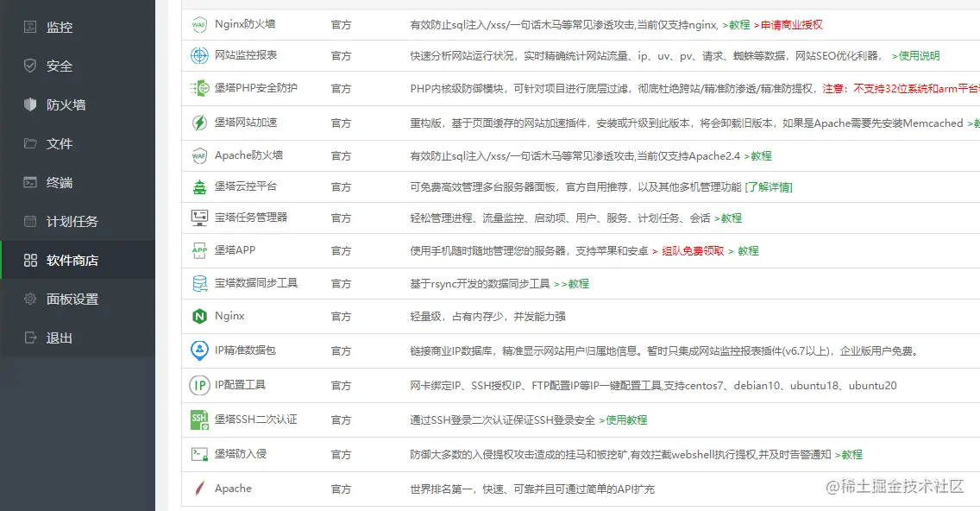
Task: Click the 申请商业授权 red link
Action: pyautogui.click(x=788, y=24)
